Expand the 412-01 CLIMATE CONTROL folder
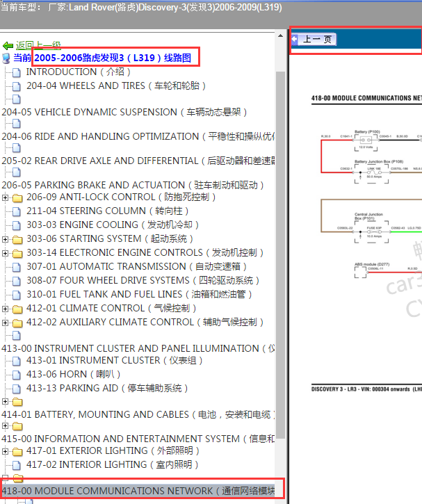Image resolution: width=422 pixels, height=504 pixels. 5,309
